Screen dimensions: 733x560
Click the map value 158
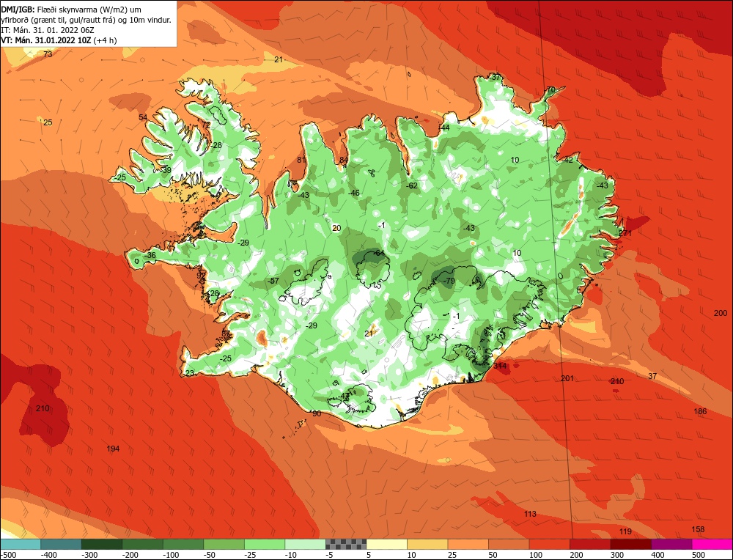(698, 529)
